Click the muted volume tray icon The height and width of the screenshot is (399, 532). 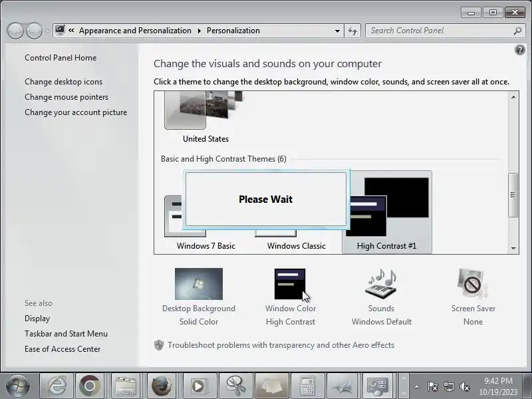pos(464,386)
